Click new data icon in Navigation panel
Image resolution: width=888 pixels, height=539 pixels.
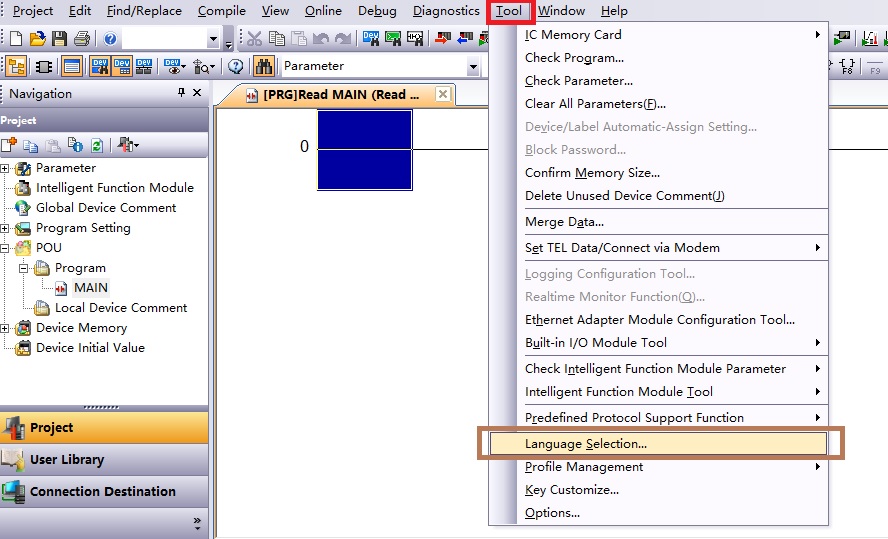coord(9,145)
